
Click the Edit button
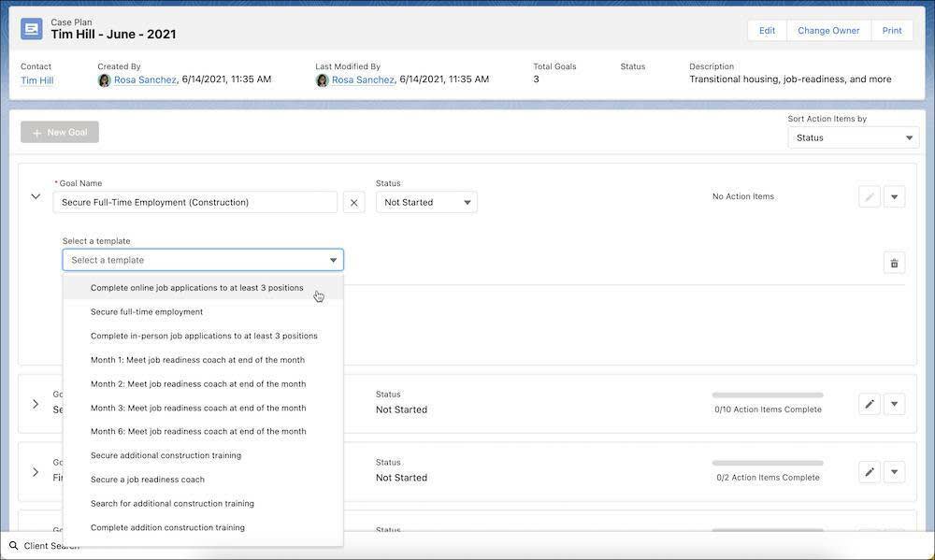pyautogui.click(x=767, y=31)
